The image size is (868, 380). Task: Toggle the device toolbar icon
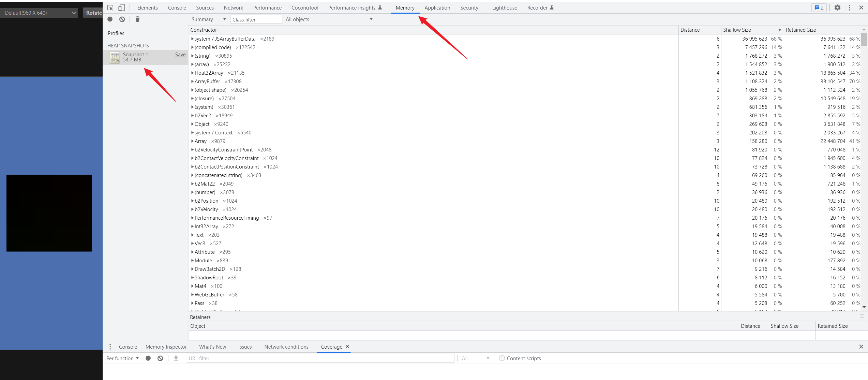click(121, 8)
